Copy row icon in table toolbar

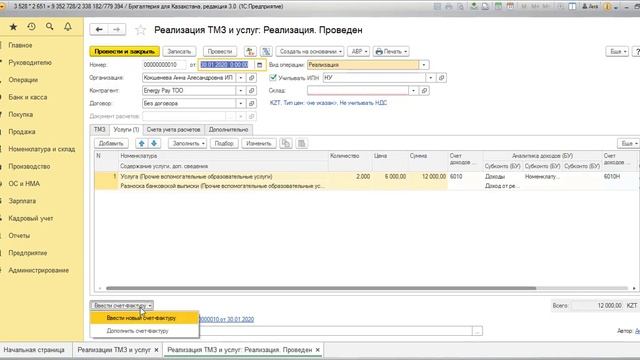pyautogui.click(x=286, y=143)
